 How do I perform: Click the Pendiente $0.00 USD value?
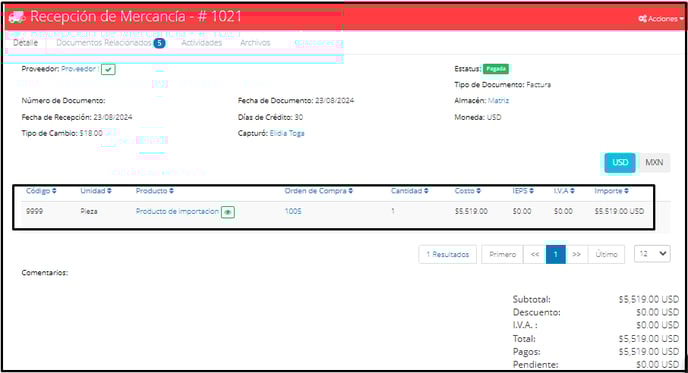(657, 365)
